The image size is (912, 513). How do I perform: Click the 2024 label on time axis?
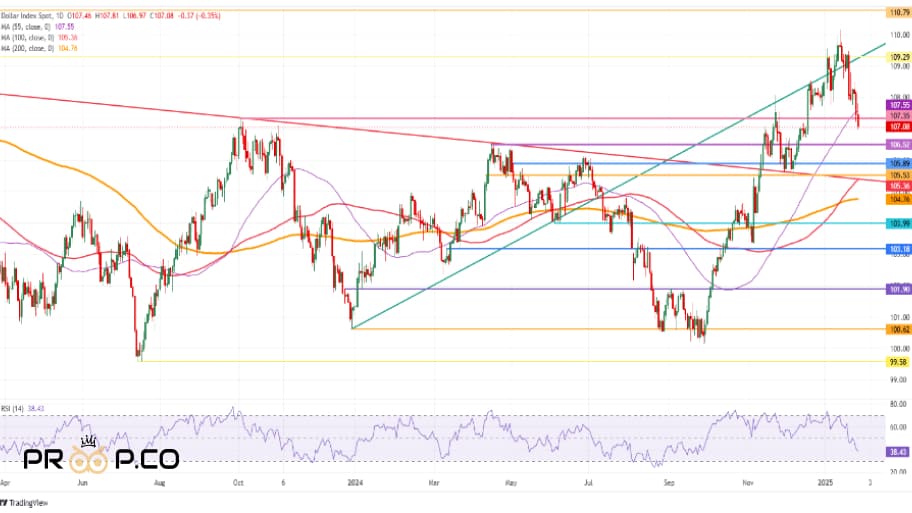(x=355, y=483)
